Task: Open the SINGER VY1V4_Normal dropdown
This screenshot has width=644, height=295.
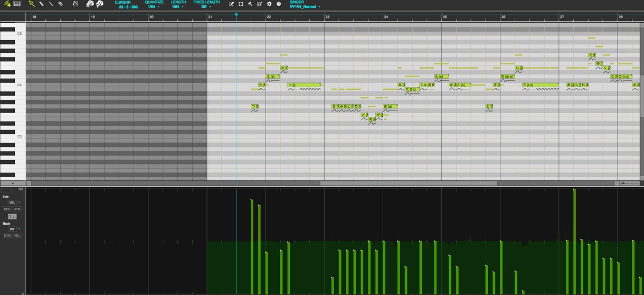Action: 305,6
